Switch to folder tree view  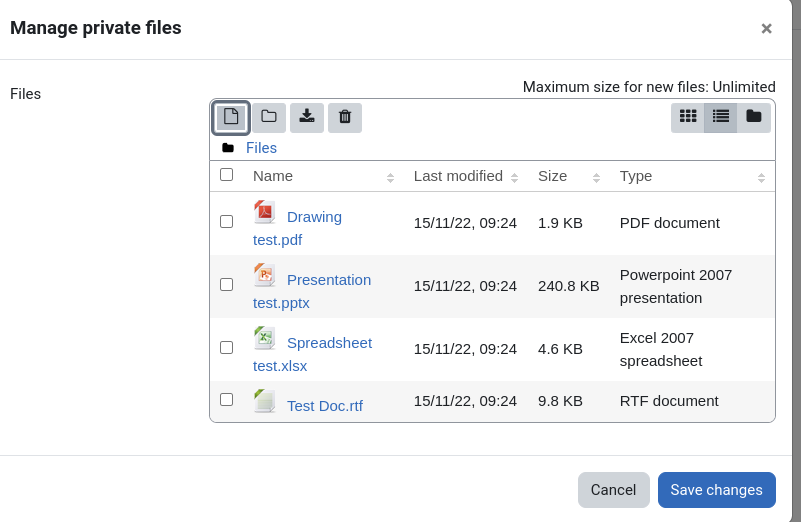pyautogui.click(x=753, y=117)
